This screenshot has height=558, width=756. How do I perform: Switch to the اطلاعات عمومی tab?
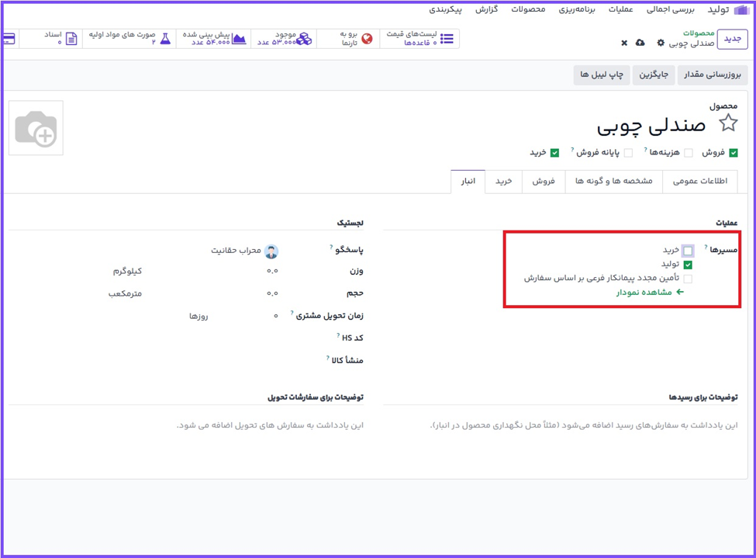tap(703, 181)
